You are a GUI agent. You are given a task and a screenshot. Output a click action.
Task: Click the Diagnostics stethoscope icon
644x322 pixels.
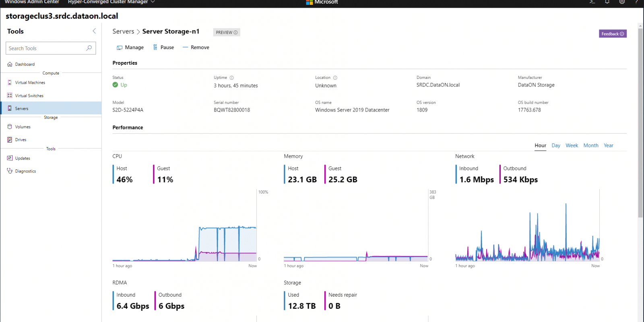(10, 171)
